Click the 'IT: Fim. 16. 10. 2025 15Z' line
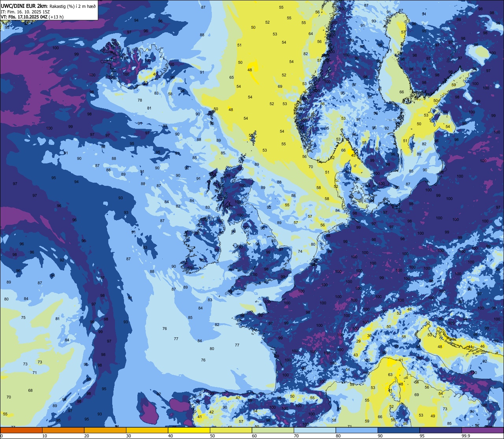The image size is (504, 439). pyautogui.click(x=25, y=12)
